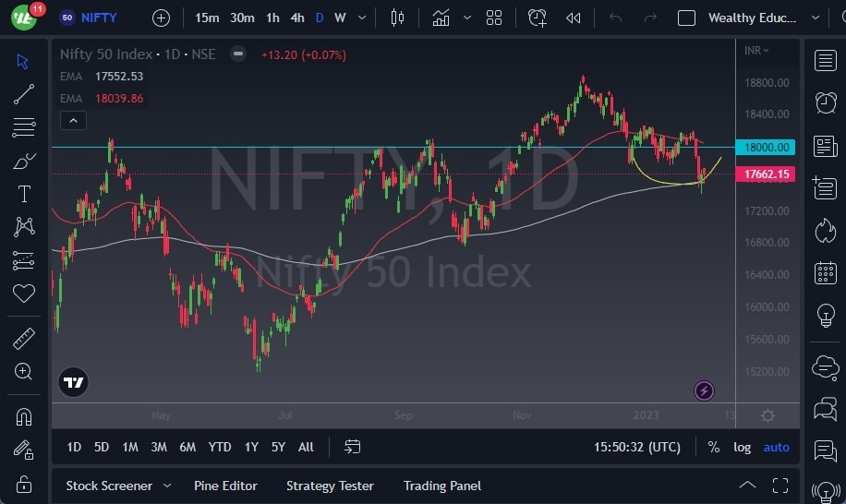Open the data window panel

pyautogui.click(x=826, y=188)
